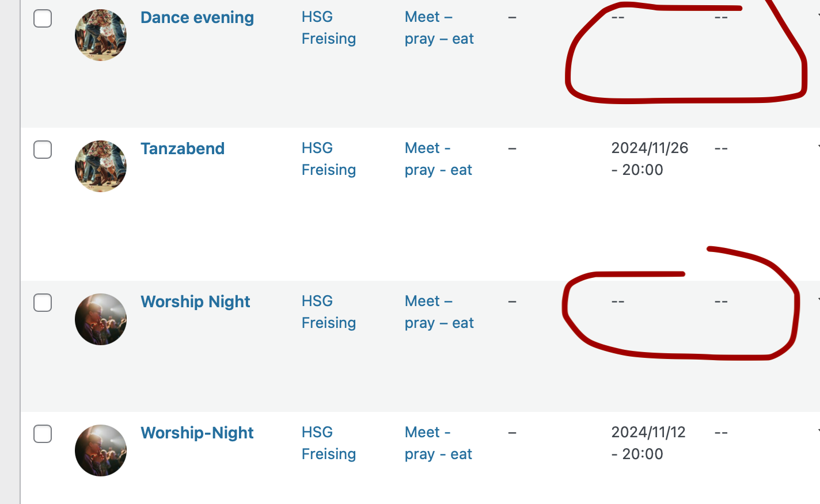Click the Dance evening round thumbnail
This screenshot has height=504, width=820.
[x=101, y=35]
